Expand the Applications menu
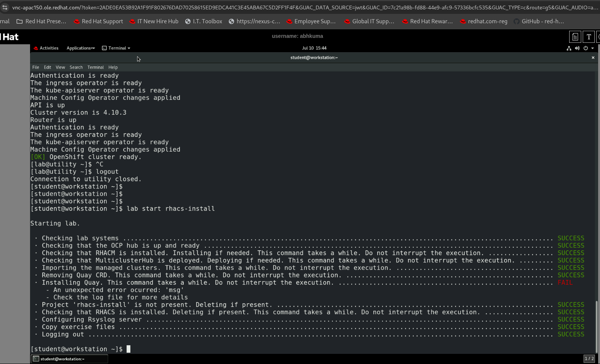Image resolution: width=600 pixels, height=364 pixels. click(x=81, y=48)
